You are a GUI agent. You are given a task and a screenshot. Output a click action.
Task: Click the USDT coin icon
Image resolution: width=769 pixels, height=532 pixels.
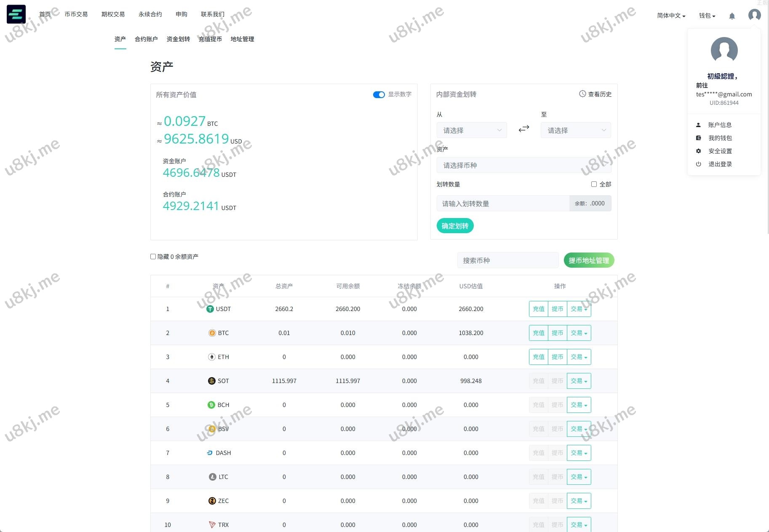210,309
